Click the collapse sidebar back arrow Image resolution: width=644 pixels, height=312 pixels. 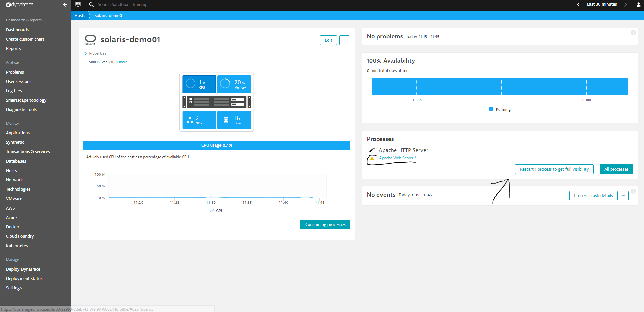65,5
